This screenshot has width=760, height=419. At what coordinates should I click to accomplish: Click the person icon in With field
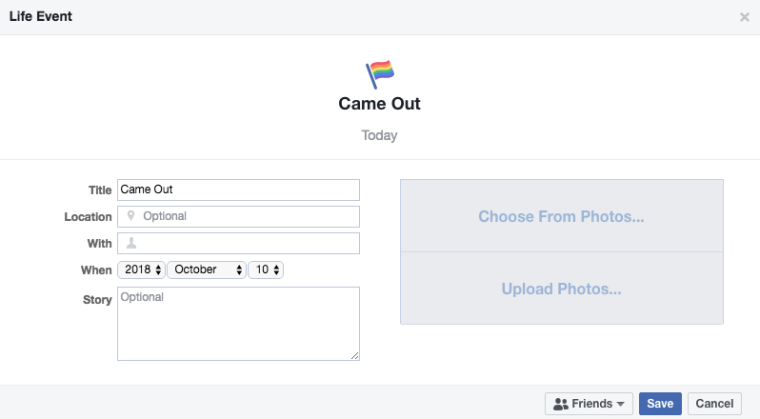click(x=131, y=243)
